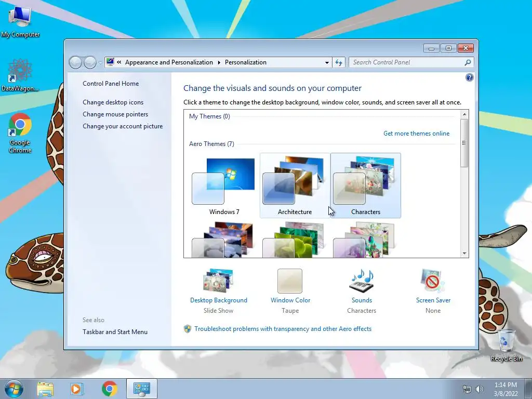Click the Window Color text link

(x=290, y=300)
